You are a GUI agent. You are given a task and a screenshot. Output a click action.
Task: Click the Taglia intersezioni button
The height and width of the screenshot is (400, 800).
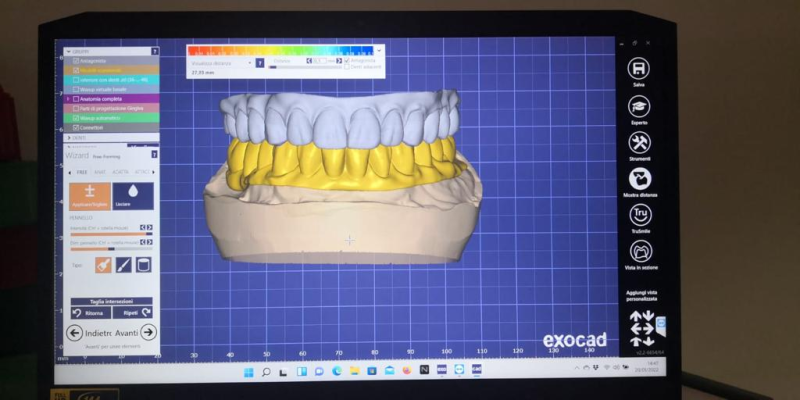(111, 301)
